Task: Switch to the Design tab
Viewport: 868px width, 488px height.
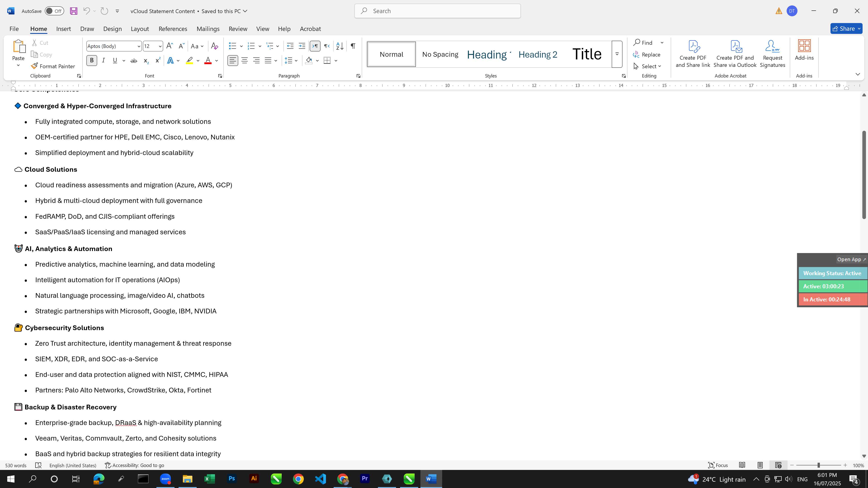Action: pos(113,29)
